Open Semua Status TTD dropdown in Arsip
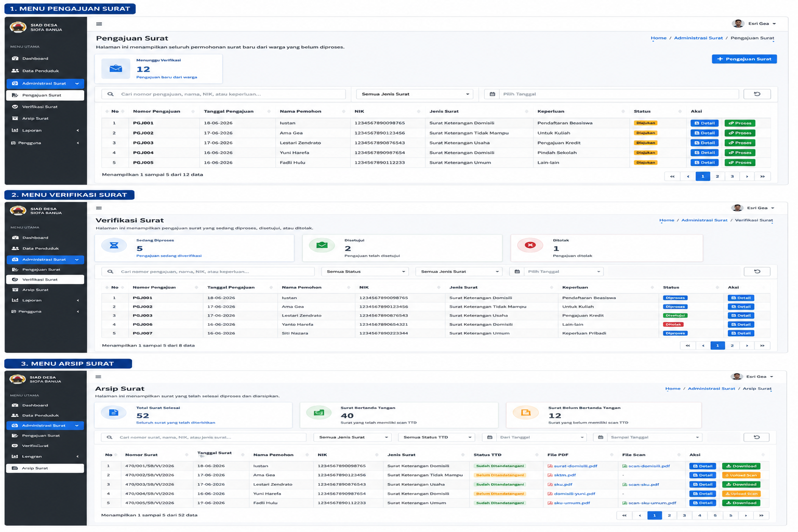Image resolution: width=798 pixels, height=532 pixels. [437, 437]
